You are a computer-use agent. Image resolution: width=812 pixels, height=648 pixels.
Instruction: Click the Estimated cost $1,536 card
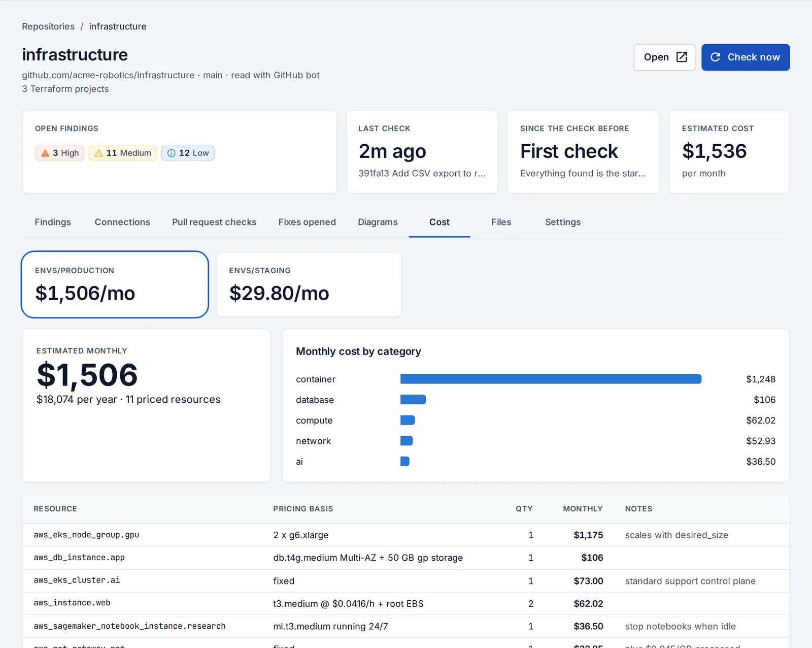pos(729,152)
